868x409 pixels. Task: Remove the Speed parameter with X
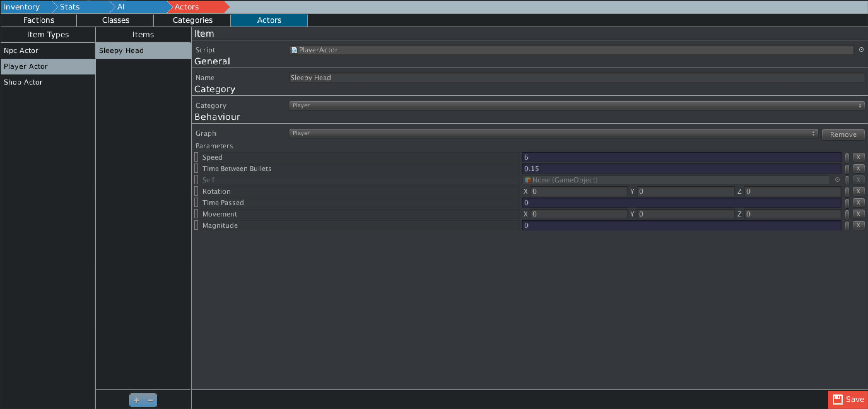point(858,157)
